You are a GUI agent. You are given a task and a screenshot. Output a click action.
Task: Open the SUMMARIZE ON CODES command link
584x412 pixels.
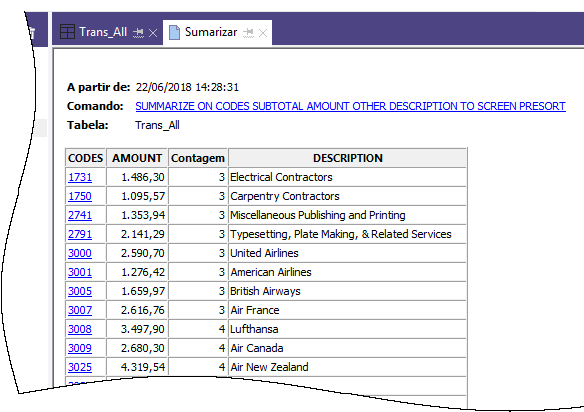(350, 106)
